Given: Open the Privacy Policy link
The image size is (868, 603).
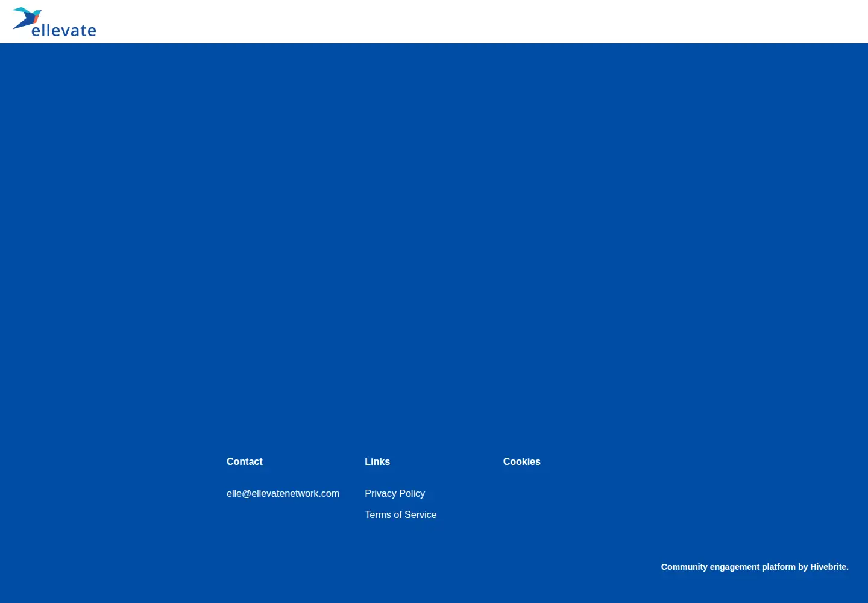Looking at the screenshot, I should click(x=395, y=493).
